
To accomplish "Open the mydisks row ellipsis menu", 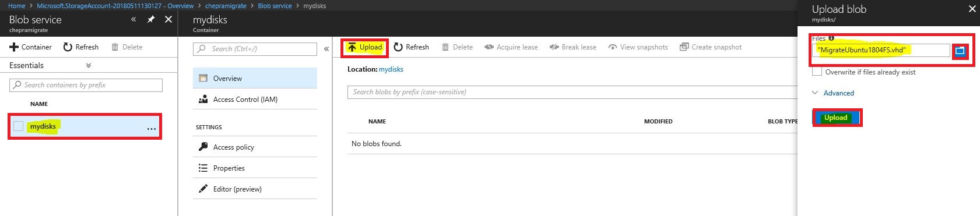I will point(152,128).
